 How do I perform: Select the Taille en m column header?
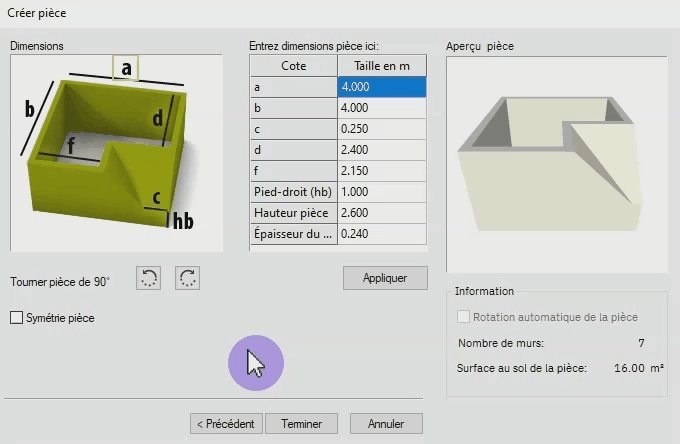click(x=382, y=66)
